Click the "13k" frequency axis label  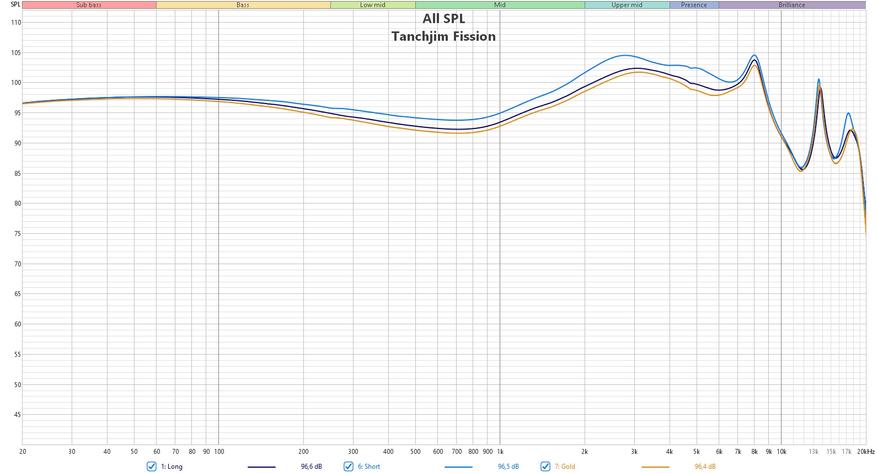(x=813, y=452)
